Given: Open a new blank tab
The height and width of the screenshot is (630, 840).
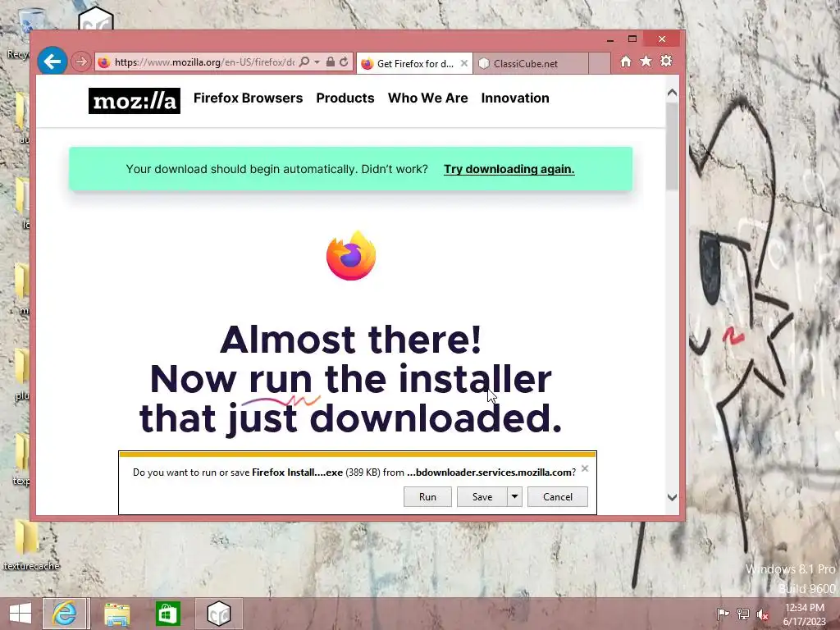Looking at the screenshot, I should coord(600,63).
